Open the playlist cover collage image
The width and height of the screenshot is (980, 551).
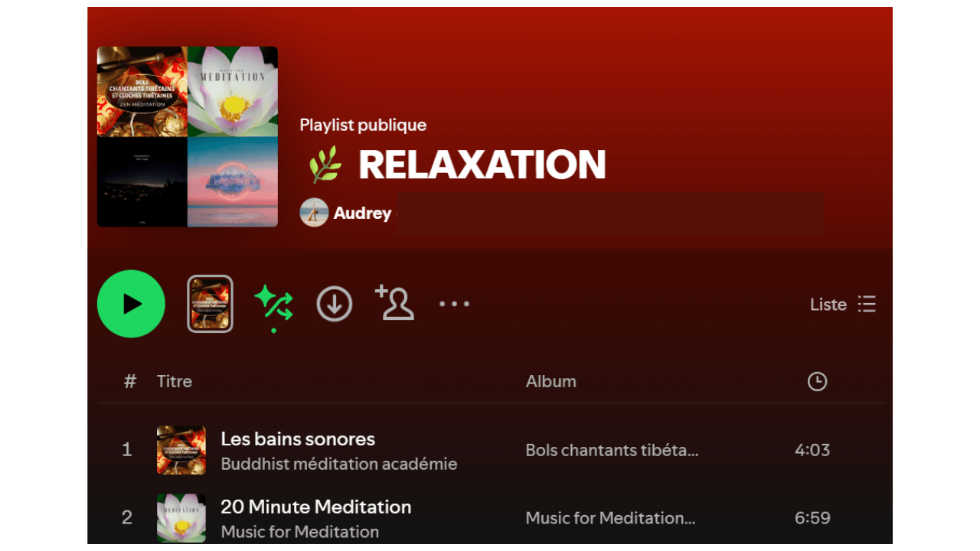point(188,137)
